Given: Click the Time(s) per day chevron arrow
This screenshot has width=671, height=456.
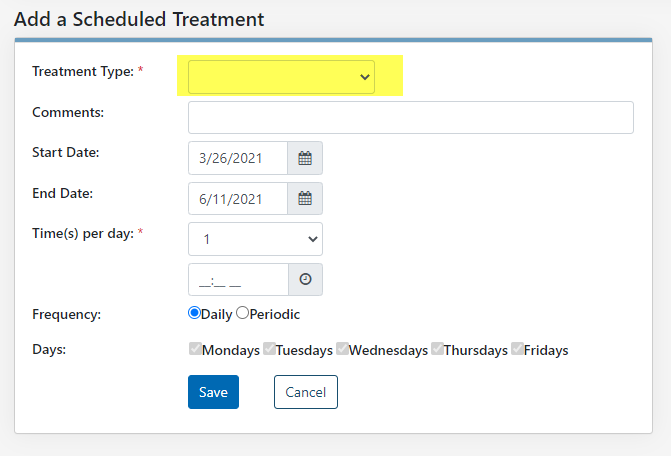Looking at the screenshot, I should pyautogui.click(x=313, y=240).
